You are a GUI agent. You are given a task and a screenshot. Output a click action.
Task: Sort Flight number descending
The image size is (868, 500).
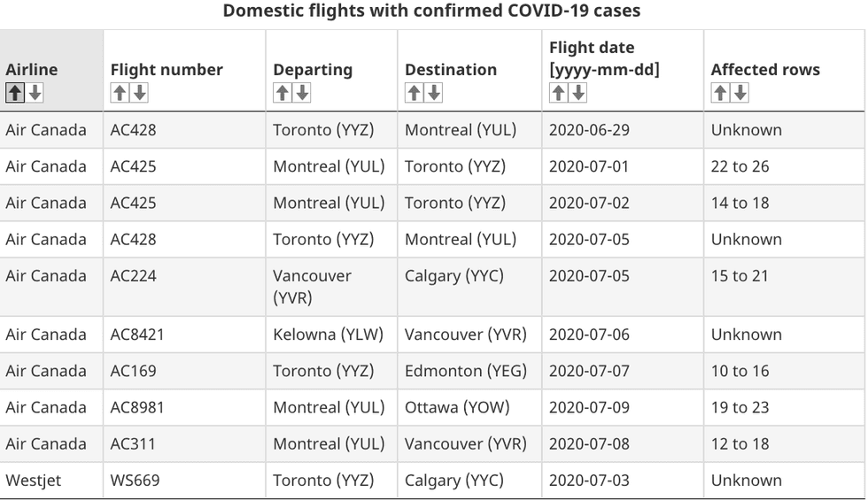pyautogui.click(x=139, y=93)
